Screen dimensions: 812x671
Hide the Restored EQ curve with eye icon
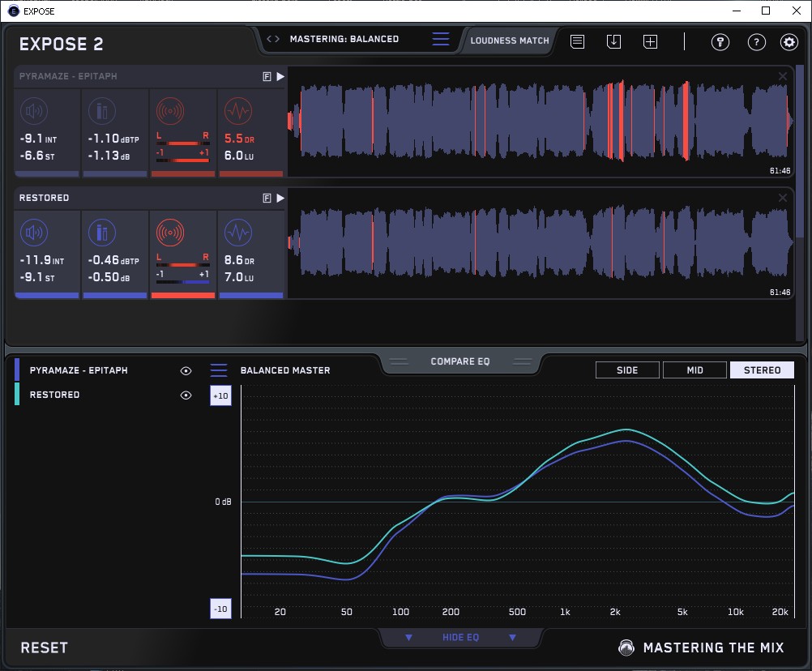[186, 395]
